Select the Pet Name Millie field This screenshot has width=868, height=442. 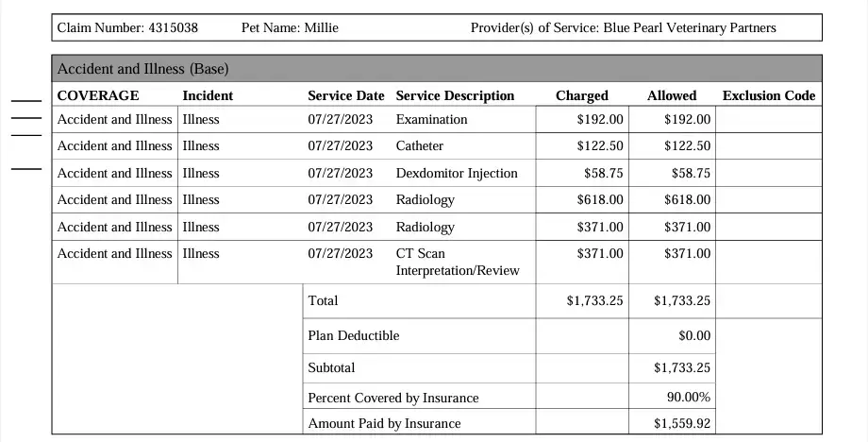[x=290, y=28]
